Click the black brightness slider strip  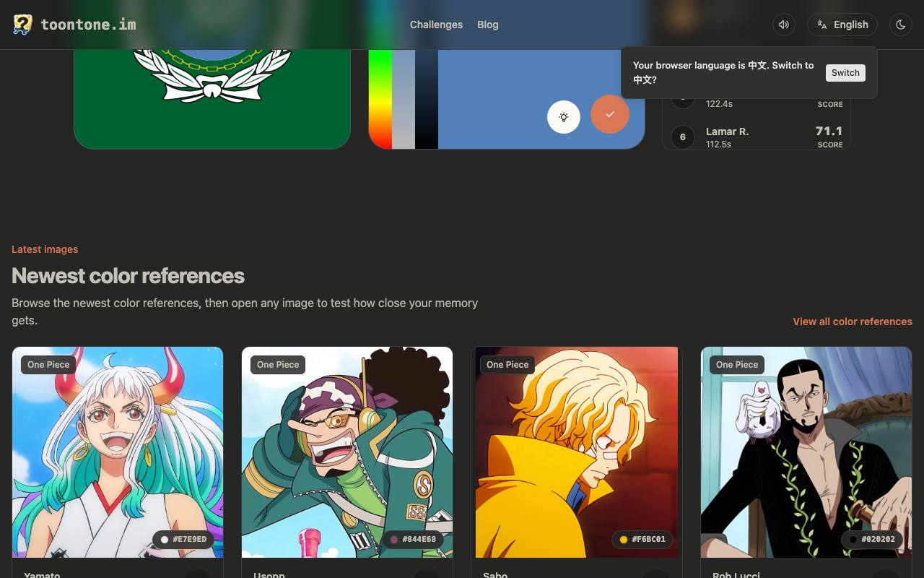427,99
